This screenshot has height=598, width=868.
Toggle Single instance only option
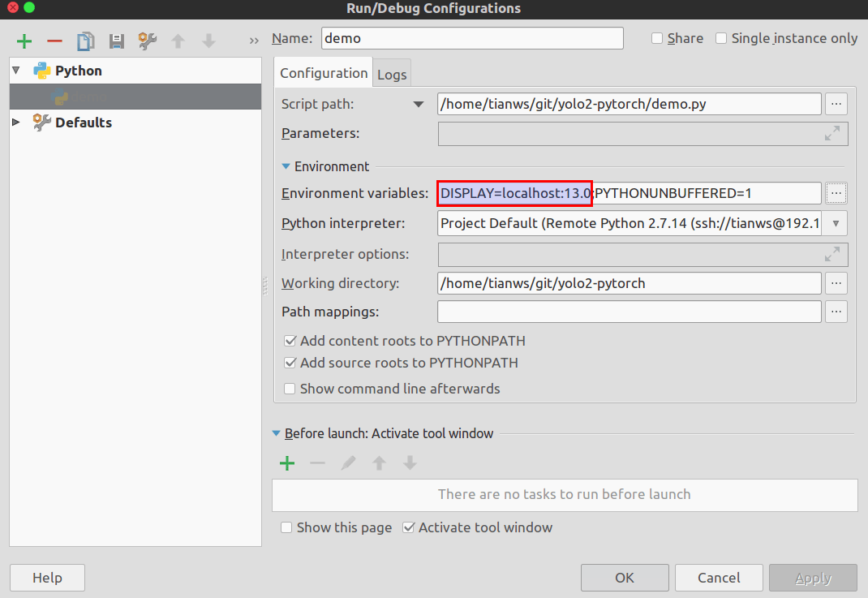pos(721,39)
